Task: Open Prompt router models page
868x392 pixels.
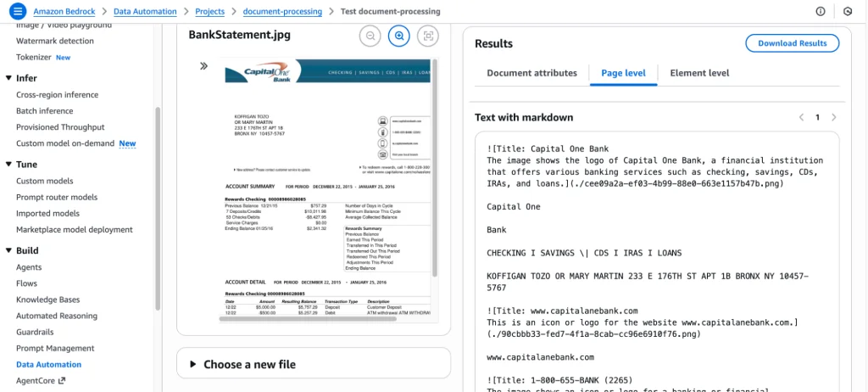Action: [x=57, y=198]
